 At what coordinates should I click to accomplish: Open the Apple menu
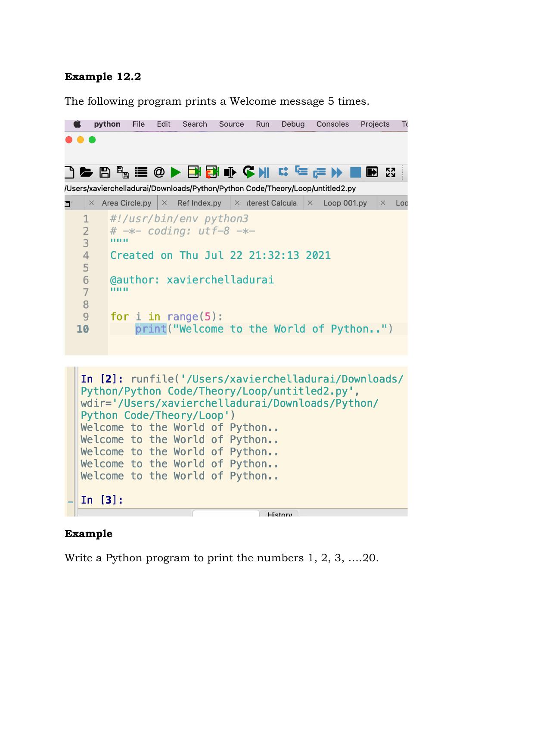(x=77, y=124)
